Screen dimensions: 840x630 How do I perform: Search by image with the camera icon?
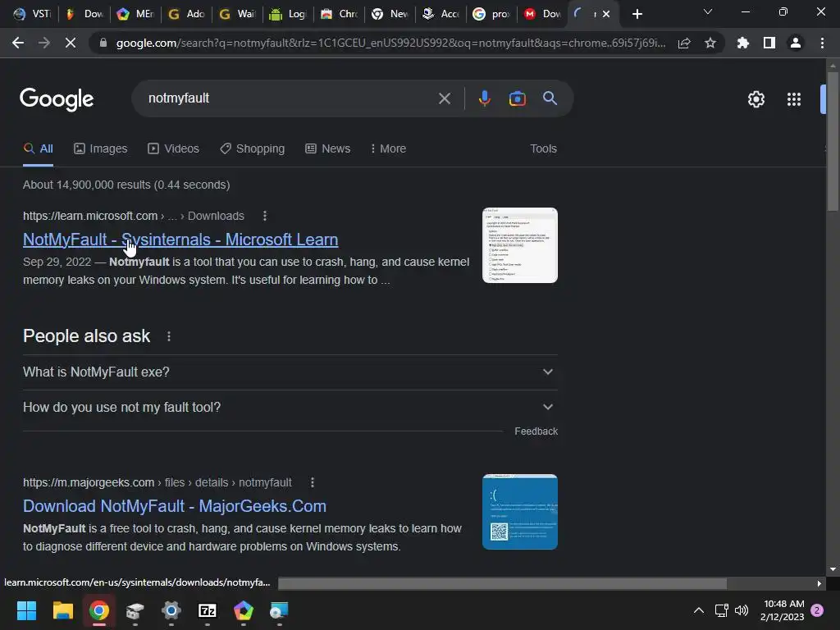click(x=517, y=98)
